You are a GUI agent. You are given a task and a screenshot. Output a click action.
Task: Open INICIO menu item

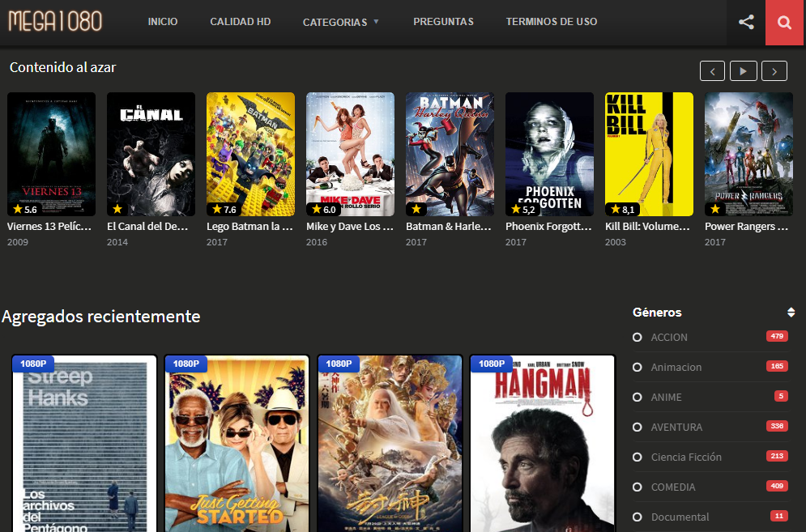163,22
